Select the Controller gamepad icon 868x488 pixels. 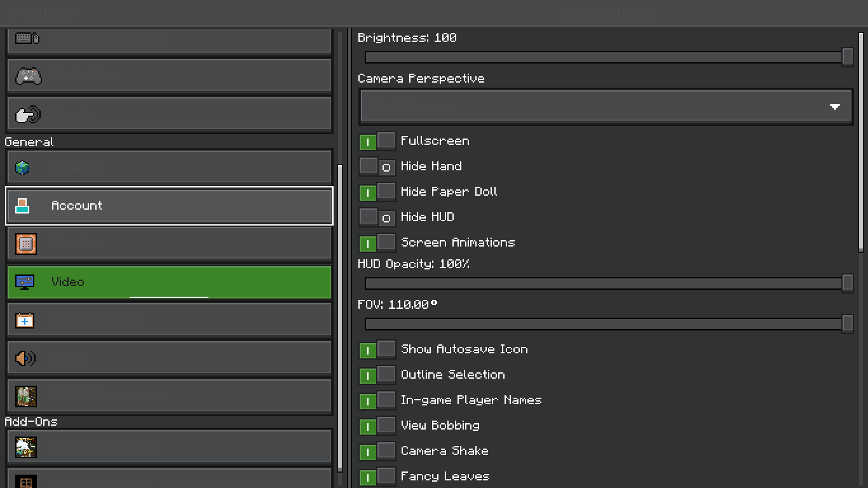pyautogui.click(x=28, y=77)
